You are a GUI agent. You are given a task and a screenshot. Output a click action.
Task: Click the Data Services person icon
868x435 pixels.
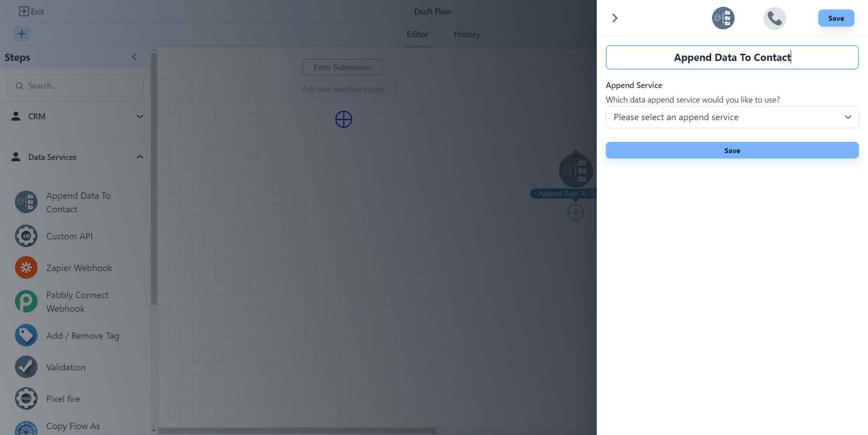16,157
